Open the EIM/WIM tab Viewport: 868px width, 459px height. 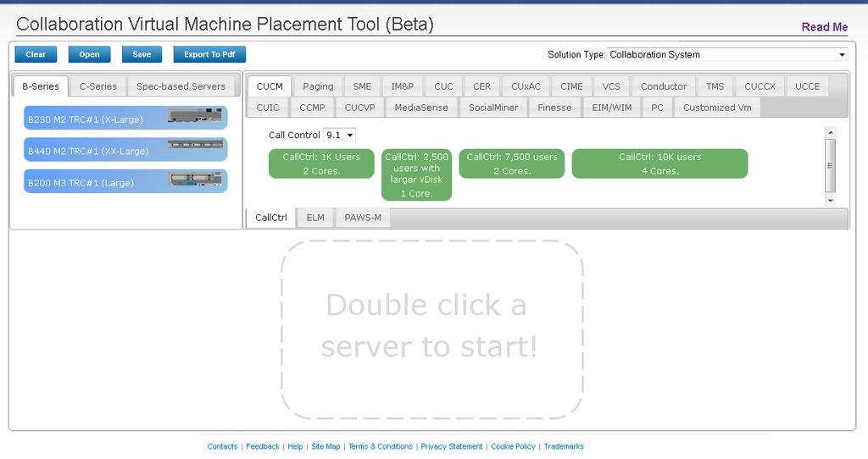(x=612, y=108)
